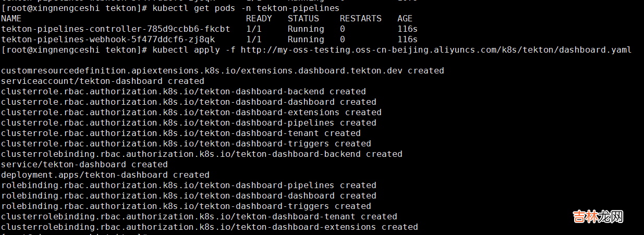Open the dashboard.yaml URL in the apply command
The image size is (644, 235).
click(x=436, y=50)
